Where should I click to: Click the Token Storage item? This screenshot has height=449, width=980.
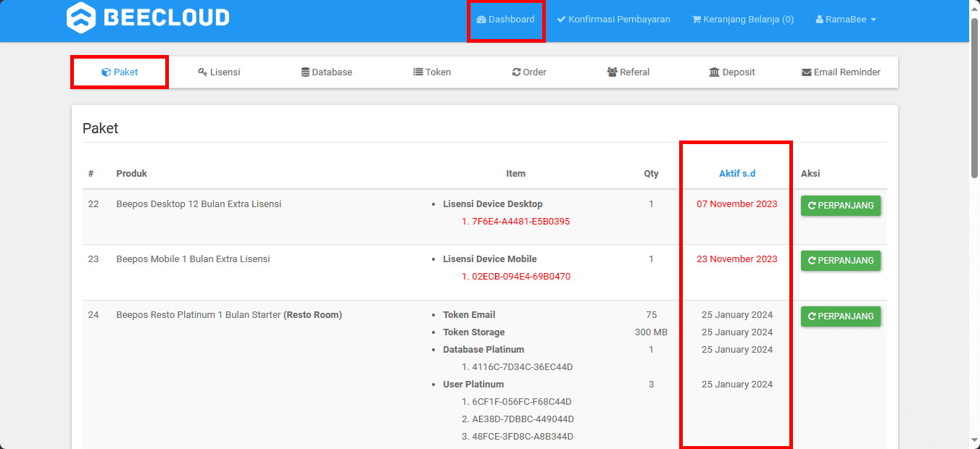(x=474, y=332)
